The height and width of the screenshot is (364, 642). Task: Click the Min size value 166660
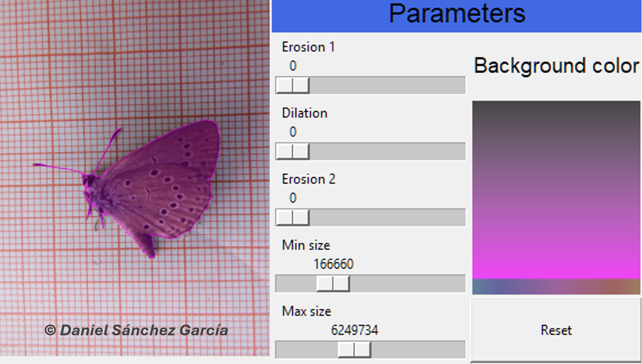(333, 264)
